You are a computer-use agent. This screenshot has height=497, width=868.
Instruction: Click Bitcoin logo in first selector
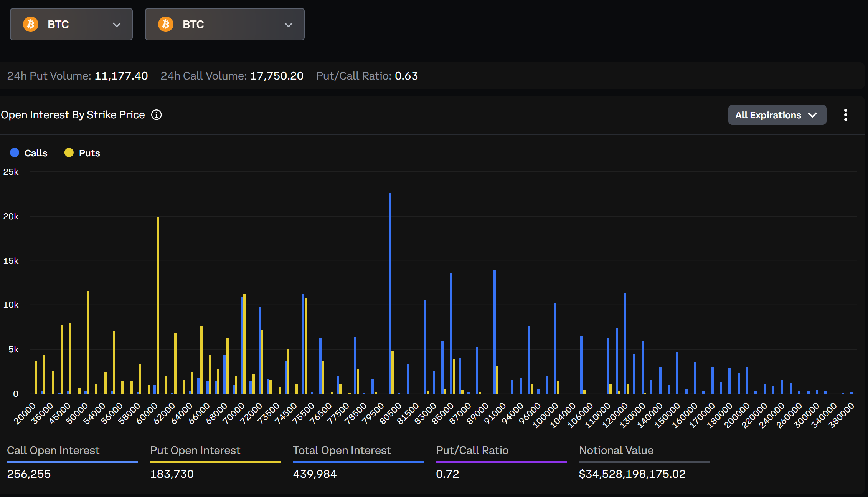(x=31, y=24)
